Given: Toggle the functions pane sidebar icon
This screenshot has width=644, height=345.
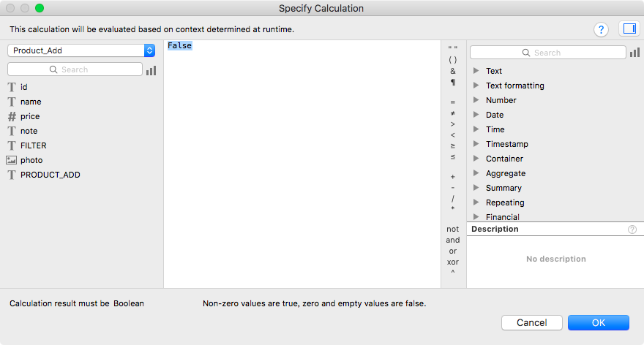Looking at the screenshot, I should tap(629, 29).
